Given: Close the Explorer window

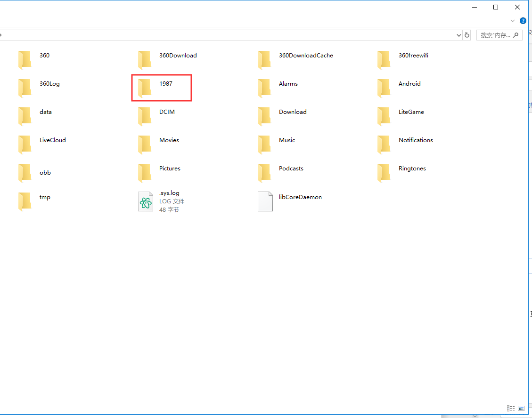Looking at the screenshot, I should click(517, 7).
